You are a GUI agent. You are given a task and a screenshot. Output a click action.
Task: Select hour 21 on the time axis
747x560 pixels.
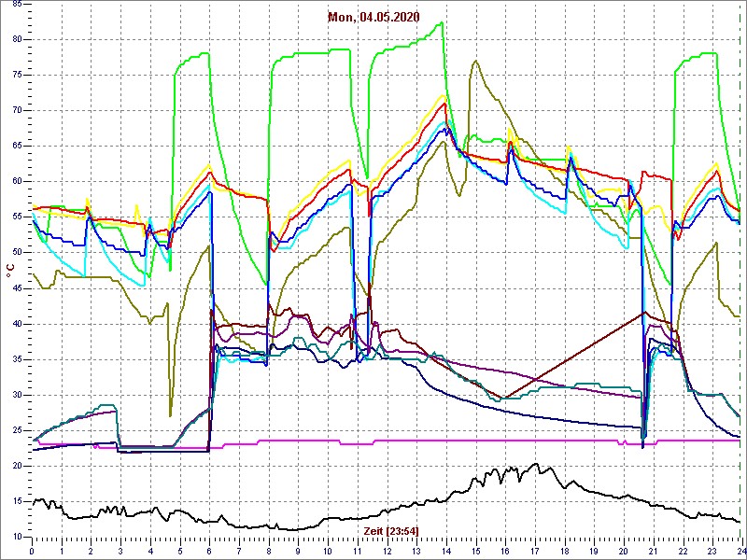point(652,552)
